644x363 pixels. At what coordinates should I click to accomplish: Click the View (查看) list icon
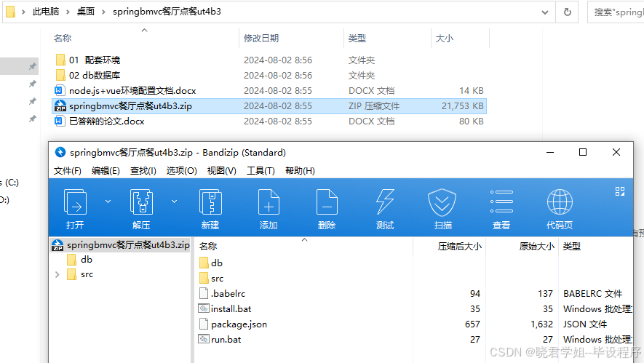click(501, 202)
